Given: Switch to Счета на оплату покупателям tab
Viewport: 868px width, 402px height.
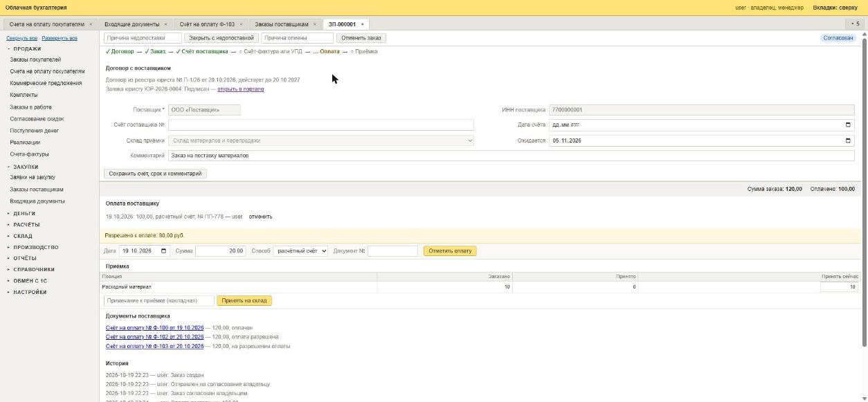Looking at the screenshot, I should point(47,24).
